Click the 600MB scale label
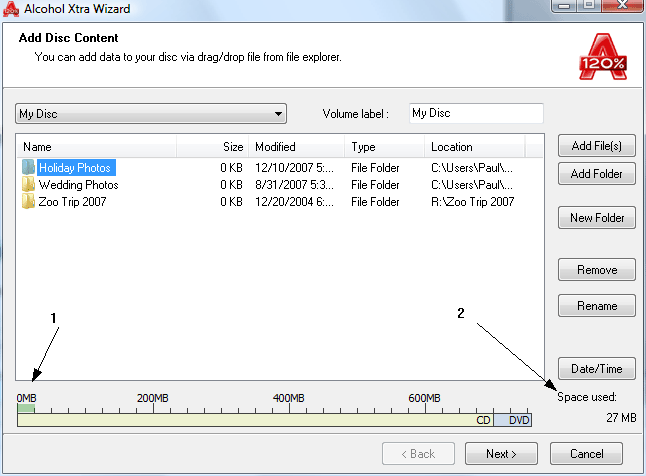 (x=424, y=398)
